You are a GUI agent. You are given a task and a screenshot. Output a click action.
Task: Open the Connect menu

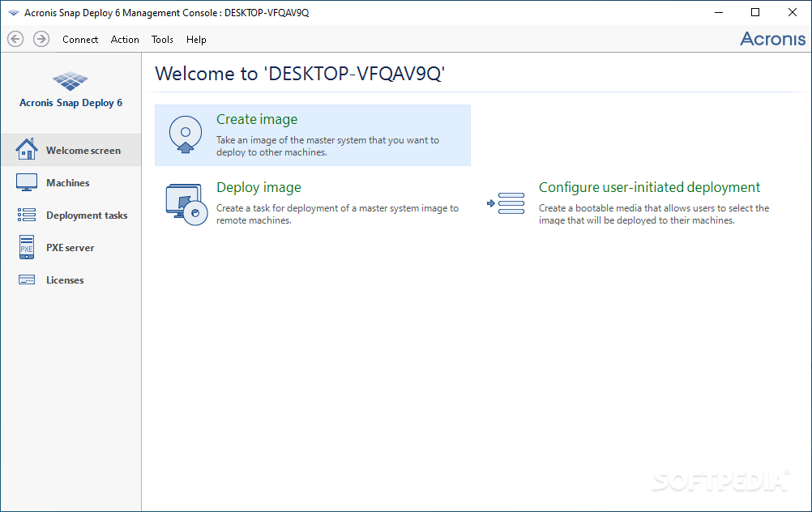[x=80, y=40]
